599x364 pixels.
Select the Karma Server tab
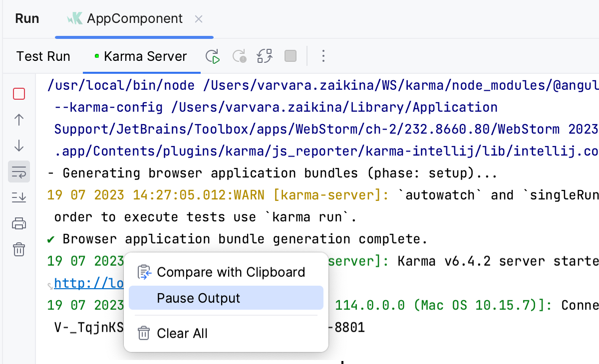tap(145, 56)
